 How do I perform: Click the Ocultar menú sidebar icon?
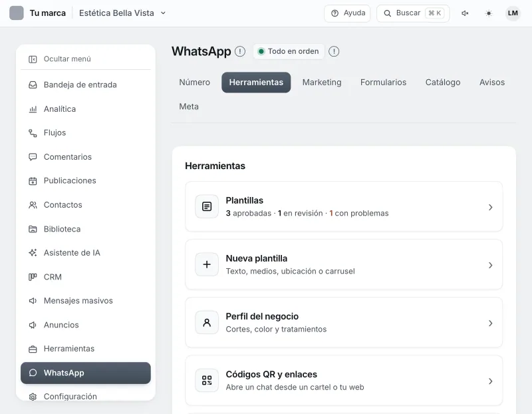coord(33,59)
